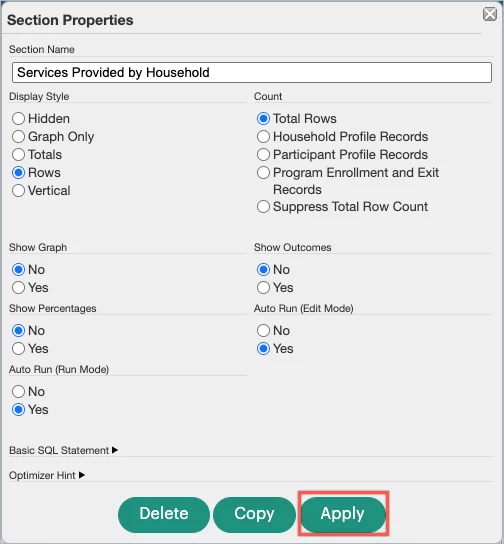Set Auto Run (Edit Mode) to Yes
This screenshot has width=504, height=544.
click(263, 349)
